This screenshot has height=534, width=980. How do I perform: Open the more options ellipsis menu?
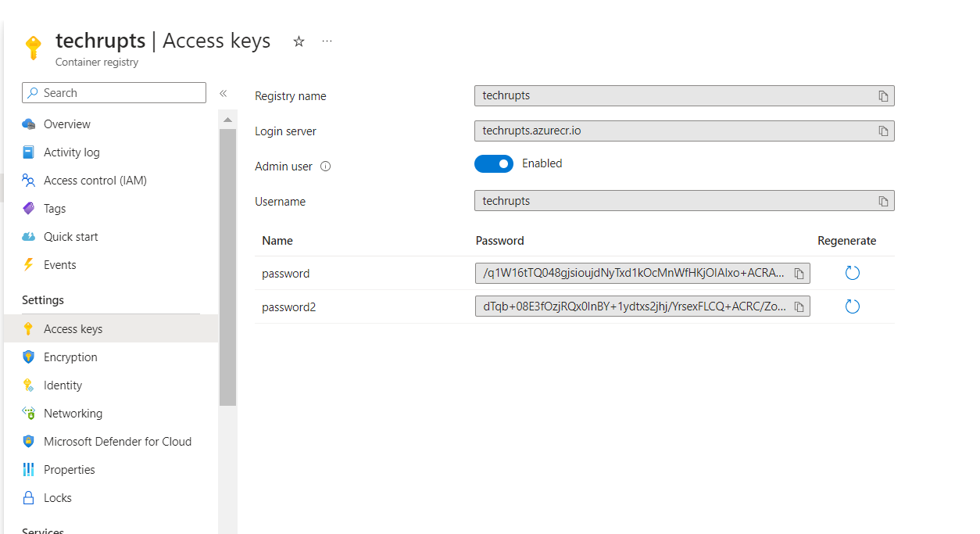pyautogui.click(x=327, y=41)
